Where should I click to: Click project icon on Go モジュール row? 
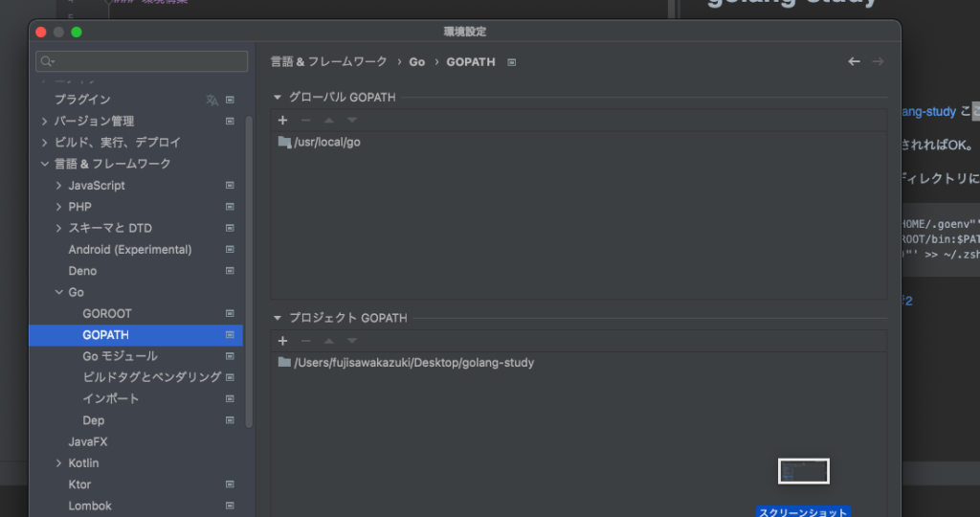(x=230, y=356)
